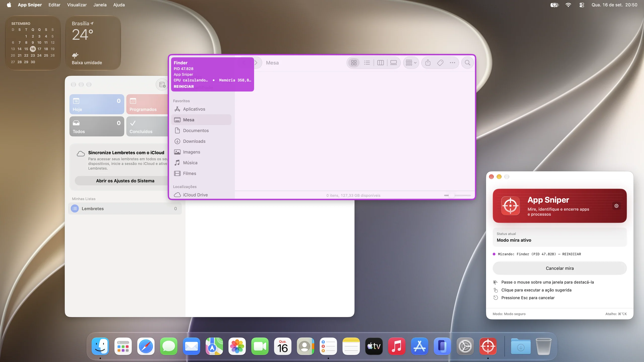Open the Janela menu
This screenshot has height=362, width=644.
(100, 5)
